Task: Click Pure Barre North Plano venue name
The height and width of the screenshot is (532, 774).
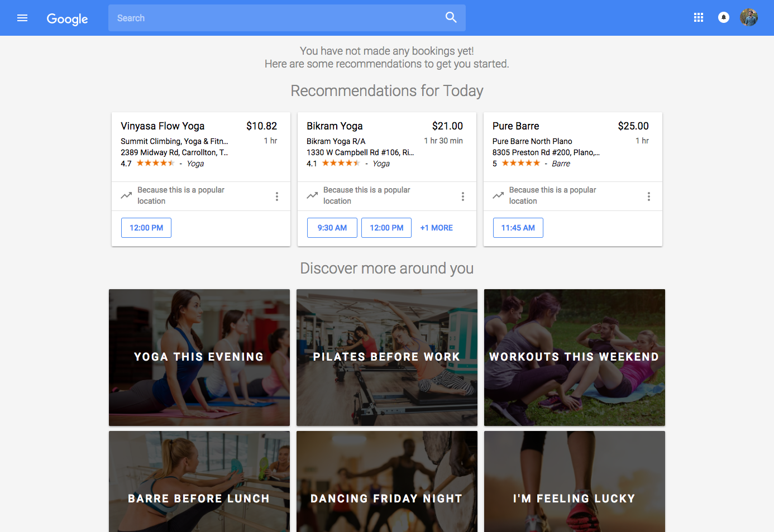Action: (x=532, y=141)
